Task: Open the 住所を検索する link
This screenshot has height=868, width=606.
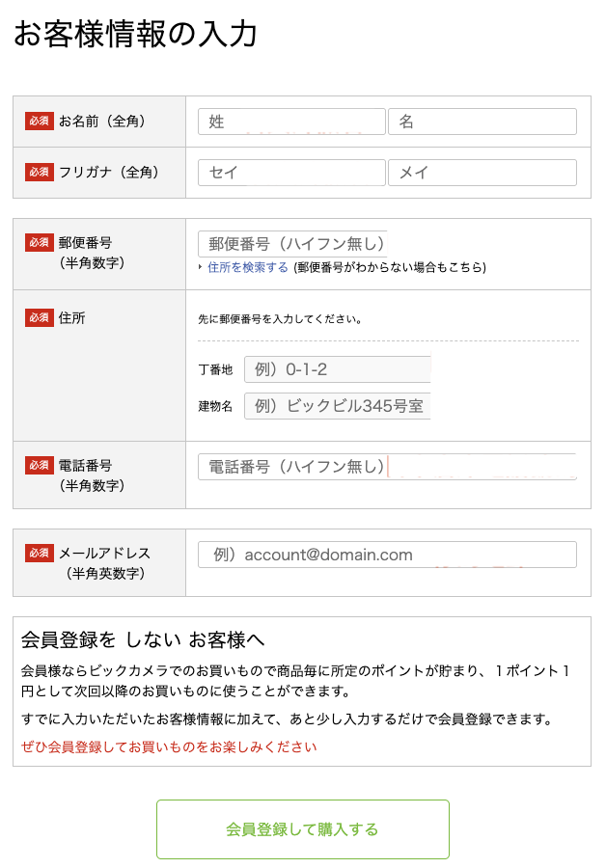Action: 248,267
